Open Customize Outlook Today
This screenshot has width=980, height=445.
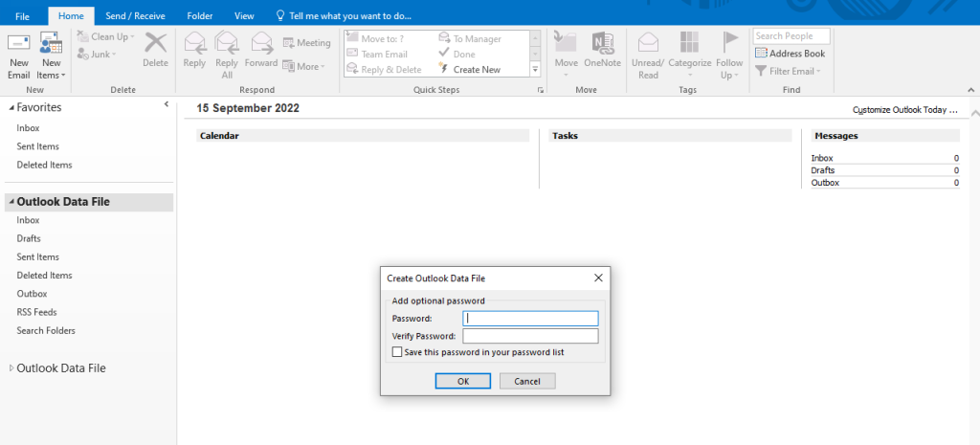(905, 110)
